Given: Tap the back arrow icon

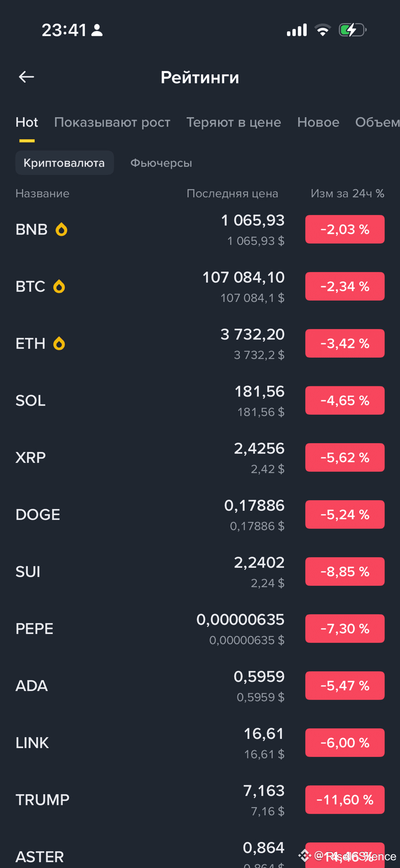Looking at the screenshot, I should pos(27,77).
